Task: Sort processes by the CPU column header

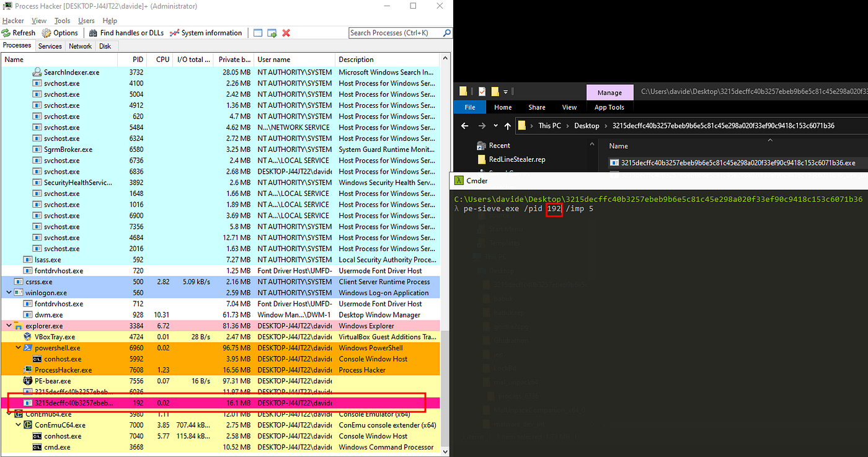Action: pyautogui.click(x=162, y=60)
